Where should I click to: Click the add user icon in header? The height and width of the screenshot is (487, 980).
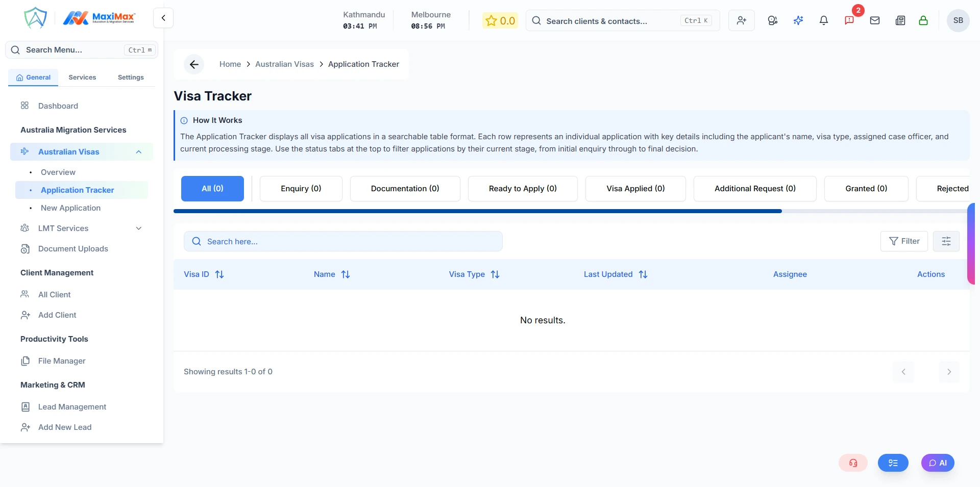[x=741, y=20]
